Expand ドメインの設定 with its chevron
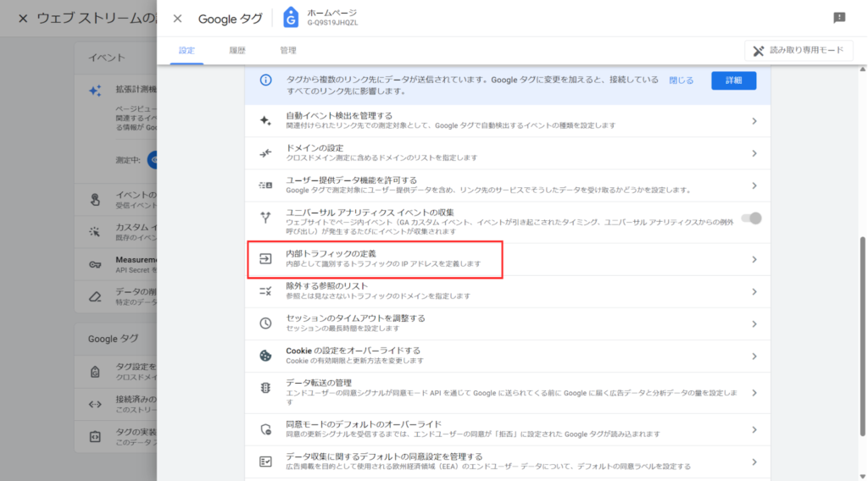 pyautogui.click(x=754, y=153)
